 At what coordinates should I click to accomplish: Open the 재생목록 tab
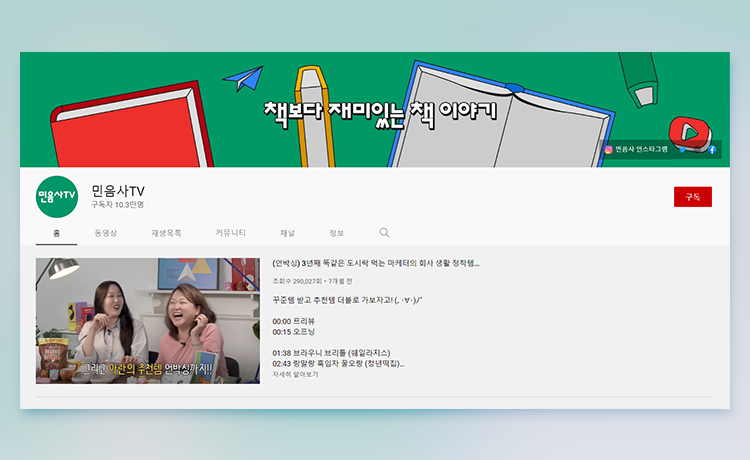click(x=166, y=233)
